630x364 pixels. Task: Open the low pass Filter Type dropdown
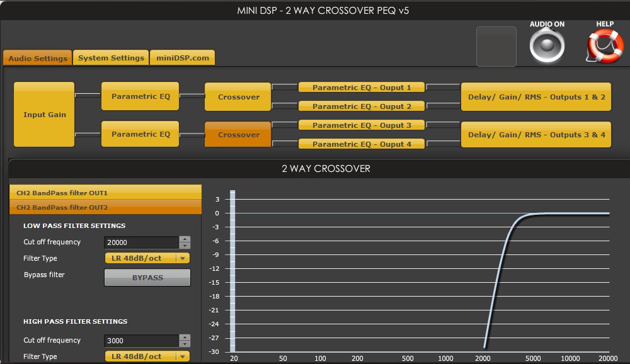point(147,258)
